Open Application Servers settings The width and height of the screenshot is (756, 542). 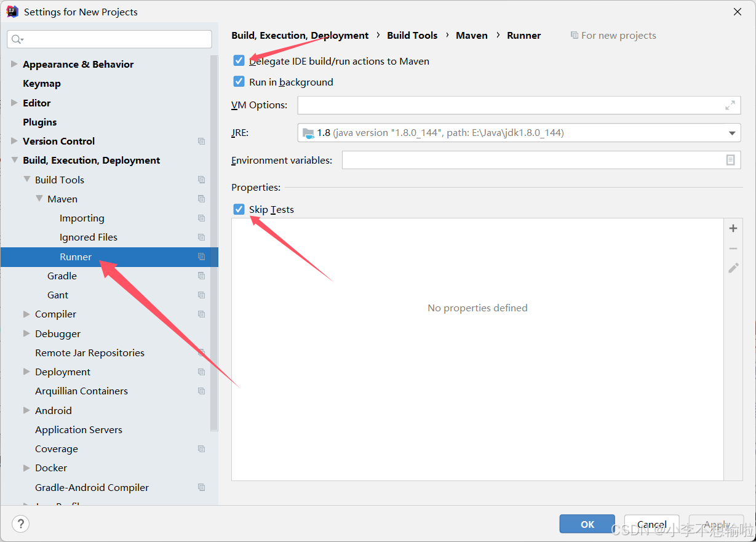coord(79,429)
